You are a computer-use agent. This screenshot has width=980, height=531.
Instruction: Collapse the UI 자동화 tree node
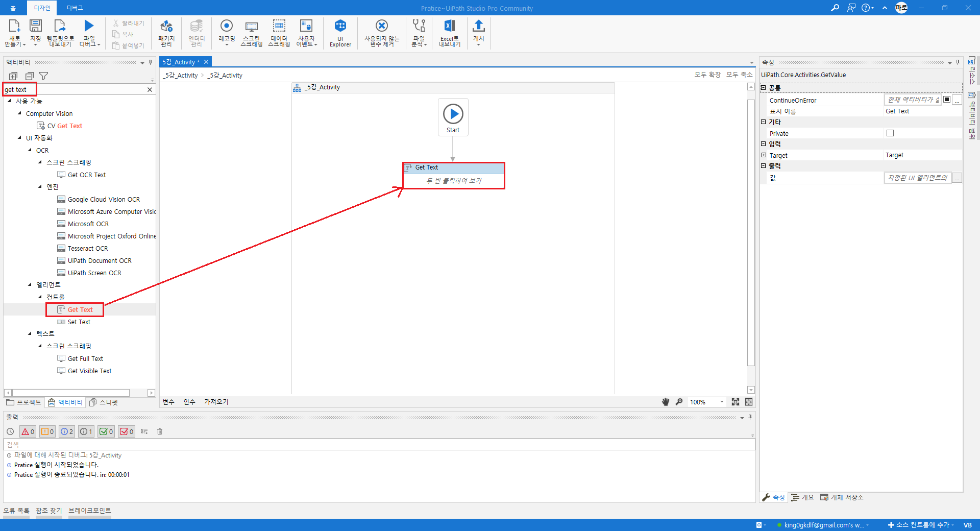click(20, 138)
